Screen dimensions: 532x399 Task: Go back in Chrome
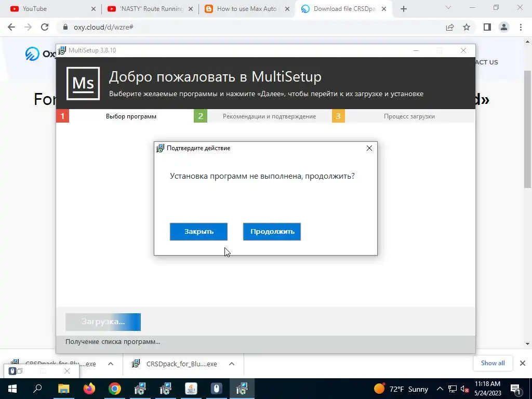11,27
